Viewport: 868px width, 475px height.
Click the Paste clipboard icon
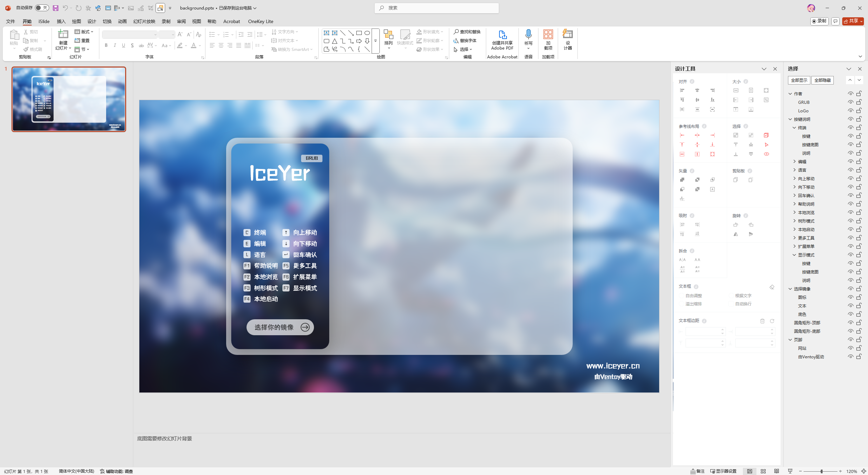(x=14, y=35)
